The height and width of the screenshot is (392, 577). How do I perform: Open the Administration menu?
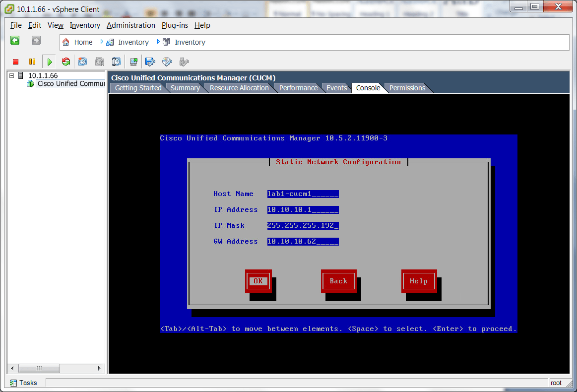coord(131,25)
